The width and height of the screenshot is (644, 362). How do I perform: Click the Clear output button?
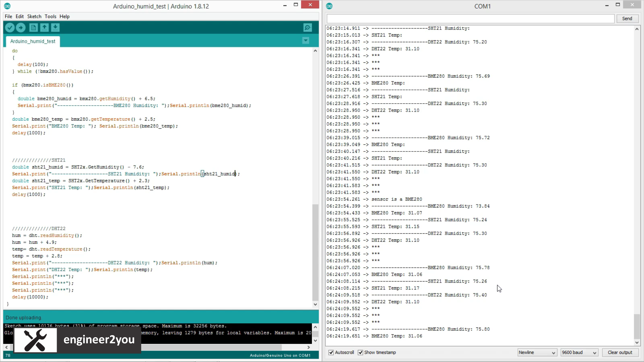coord(620,352)
